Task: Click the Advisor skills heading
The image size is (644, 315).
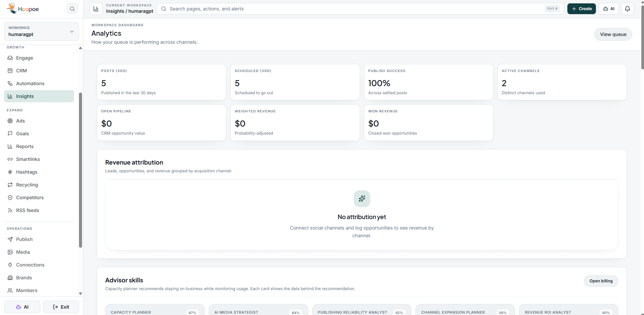Action: (124, 280)
